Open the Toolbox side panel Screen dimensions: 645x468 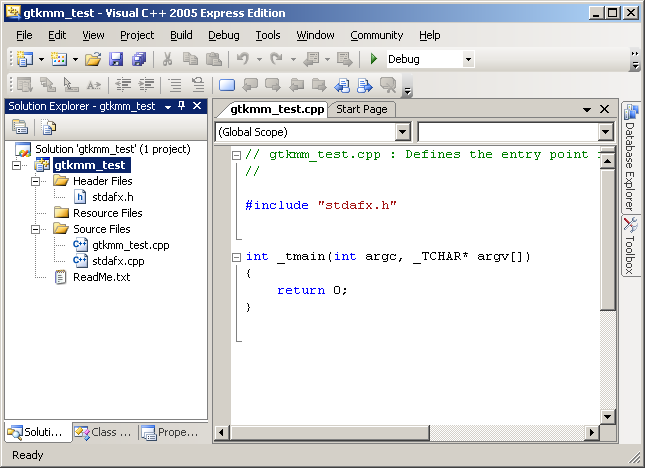pos(630,244)
